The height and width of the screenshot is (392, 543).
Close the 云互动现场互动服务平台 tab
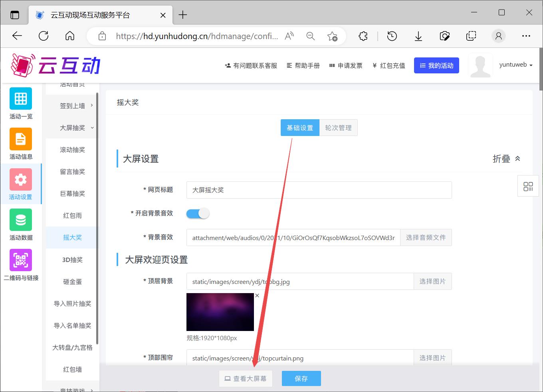pos(163,15)
